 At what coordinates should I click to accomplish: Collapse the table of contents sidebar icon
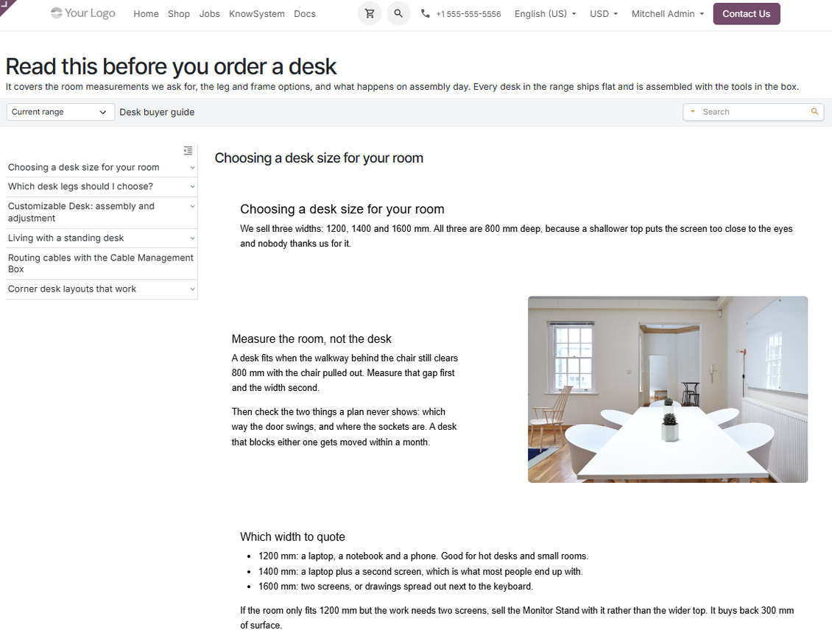coord(188,151)
